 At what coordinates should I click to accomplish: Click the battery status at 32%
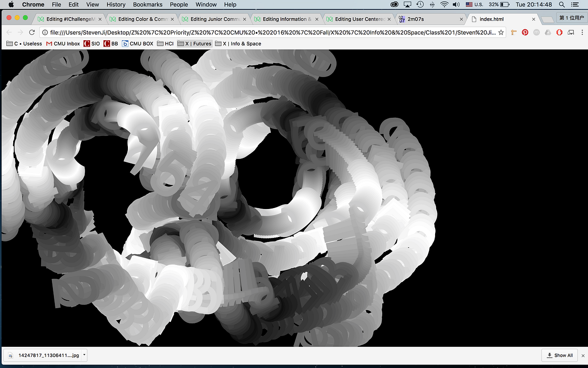(x=500, y=4)
